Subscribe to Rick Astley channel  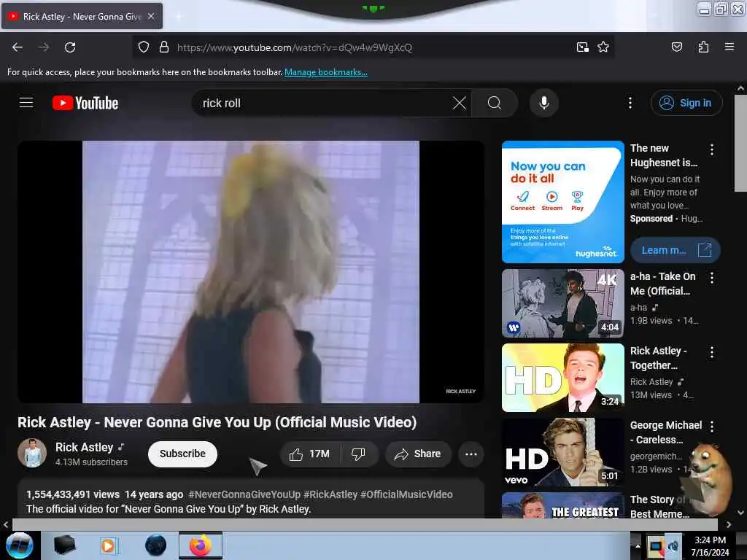[x=182, y=454]
